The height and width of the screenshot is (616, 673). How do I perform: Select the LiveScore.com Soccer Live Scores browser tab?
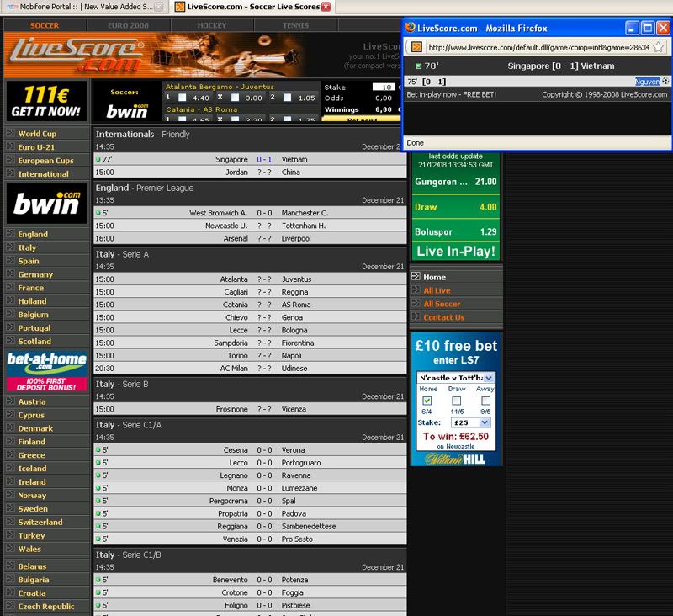tap(253, 7)
